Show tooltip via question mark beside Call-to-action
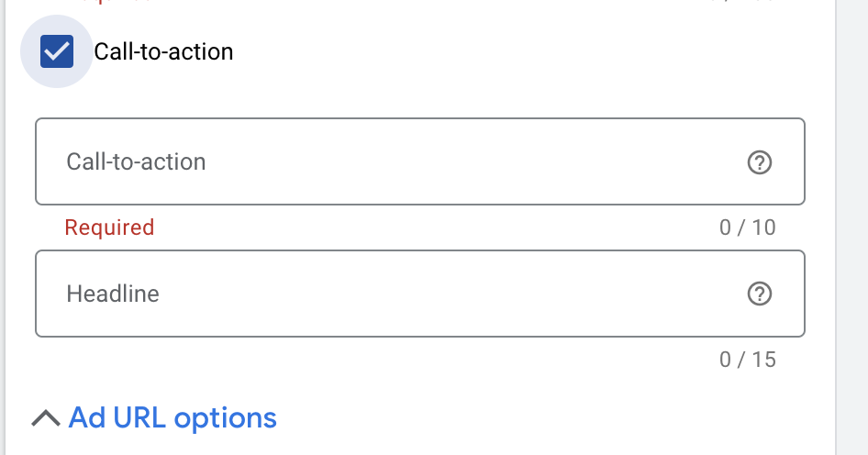Image resolution: width=868 pixels, height=455 pixels. pos(759,162)
